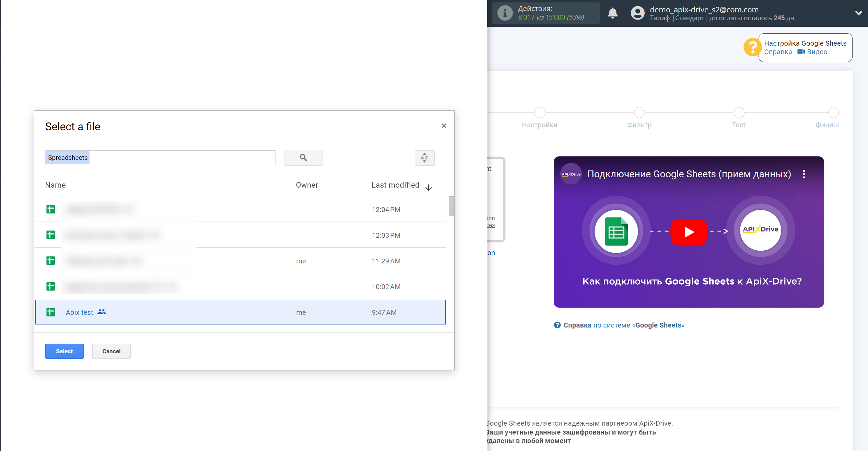868x451 pixels.
Task: Select spreadsheet row modified 12:03 PM
Action: 240,235
